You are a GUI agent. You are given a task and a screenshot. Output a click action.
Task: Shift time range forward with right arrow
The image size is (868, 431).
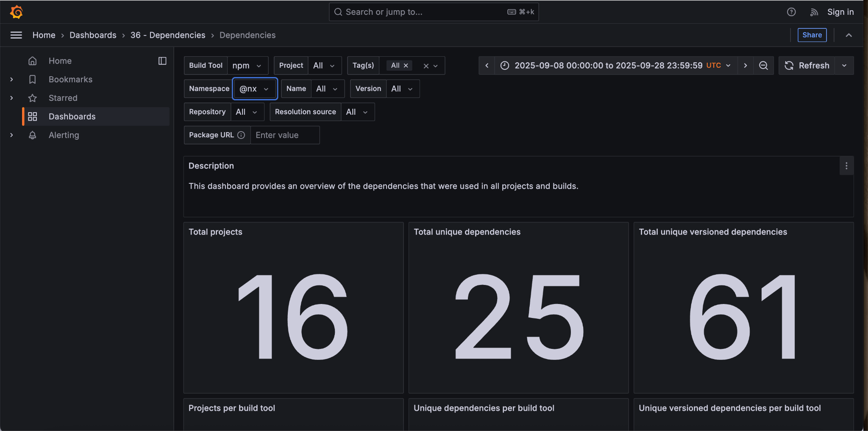[x=745, y=66]
